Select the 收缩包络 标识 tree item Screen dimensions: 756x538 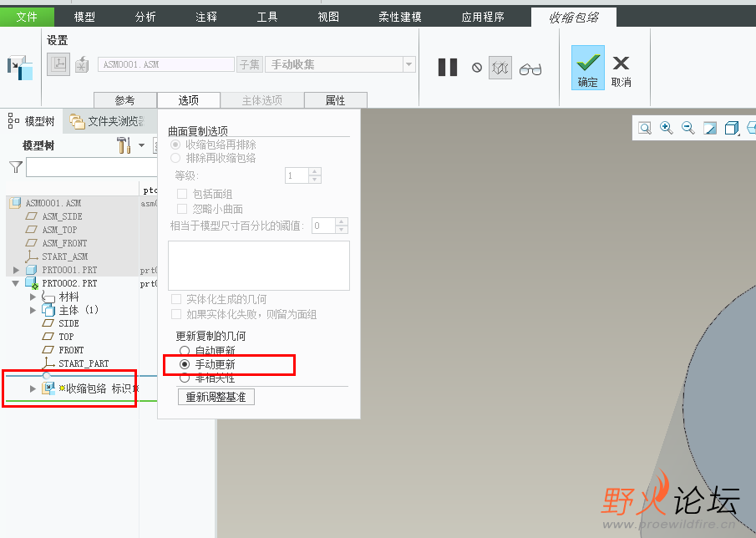(99, 388)
